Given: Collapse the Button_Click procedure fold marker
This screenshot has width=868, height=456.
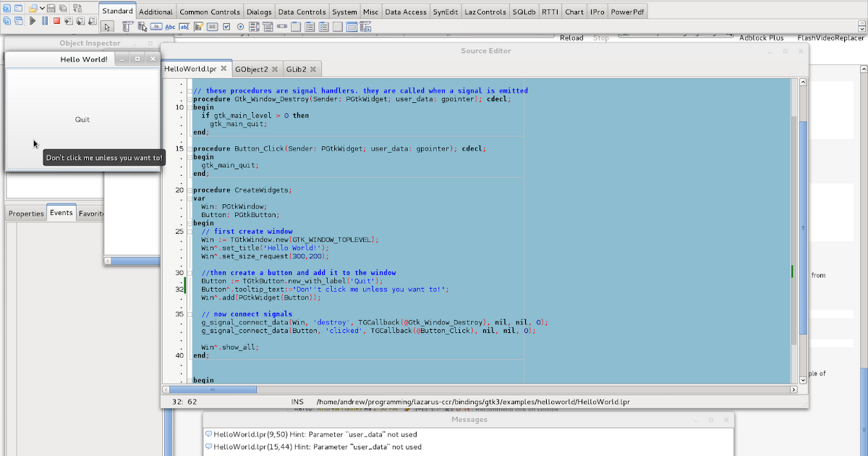Looking at the screenshot, I should tap(190, 148).
